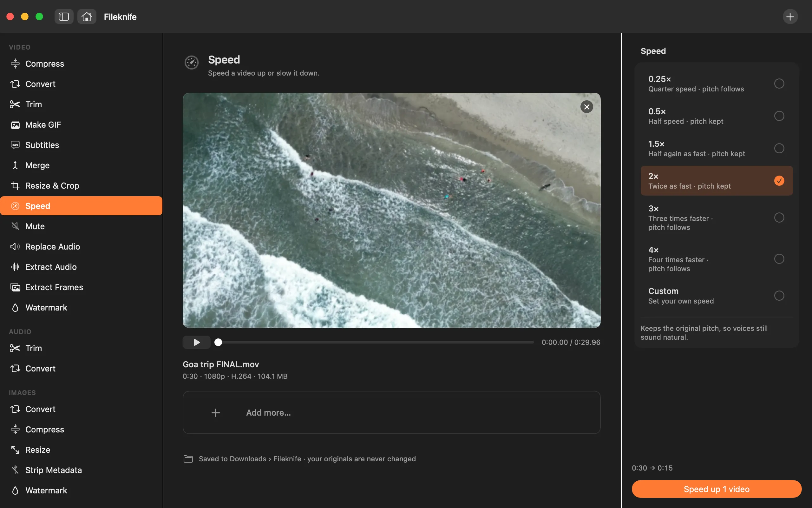Image resolution: width=812 pixels, height=508 pixels.
Task: Open the Merge tool
Action: 81,165
